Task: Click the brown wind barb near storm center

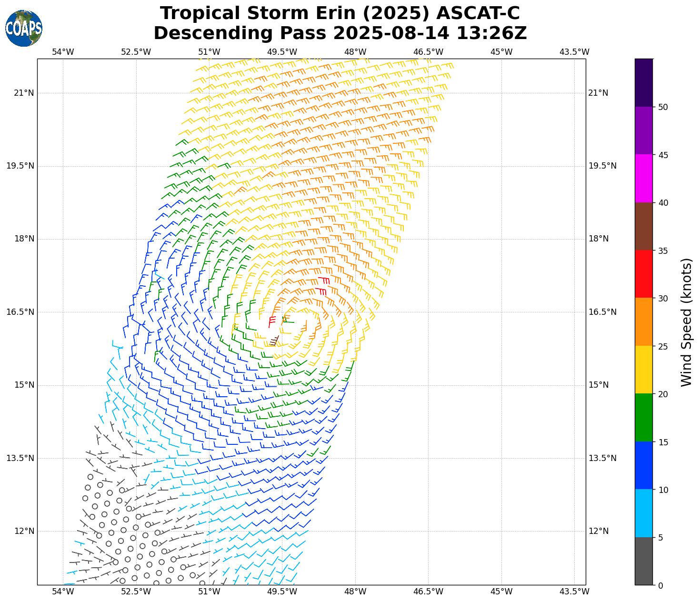Action: pyautogui.click(x=275, y=340)
